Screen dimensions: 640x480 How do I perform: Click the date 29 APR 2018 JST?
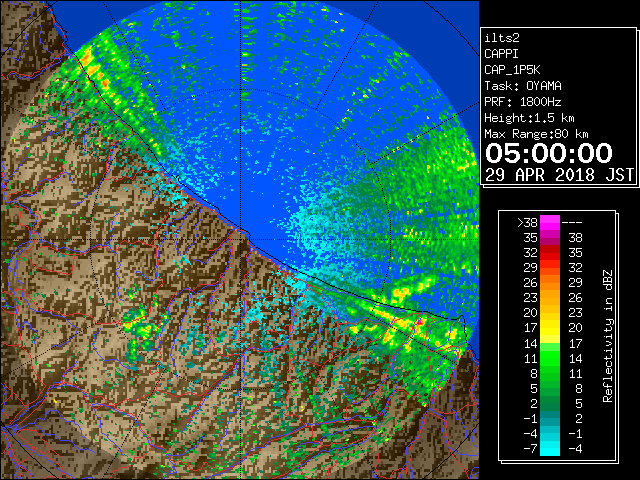[x=559, y=175]
